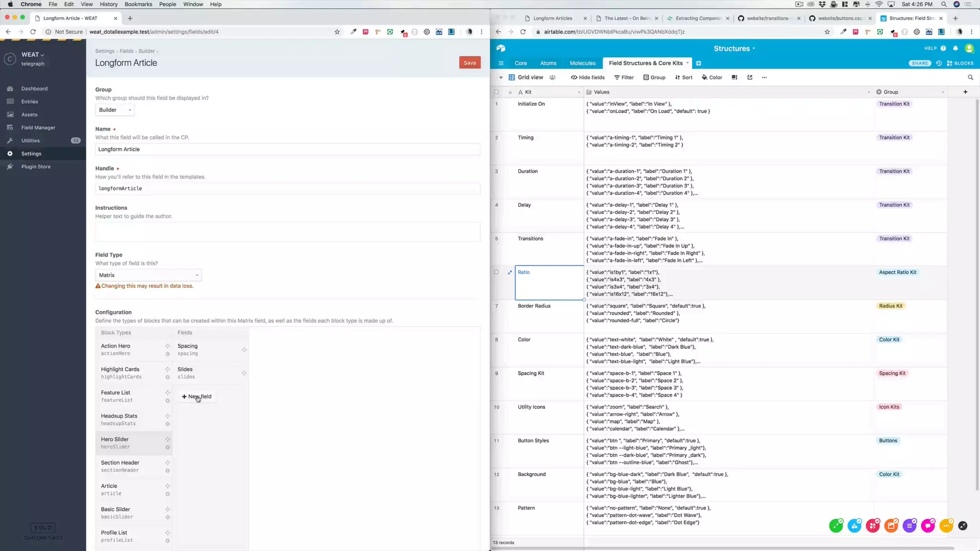Switch to the Molecules table tab
Image resolution: width=980 pixels, height=551 pixels.
point(582,63)
